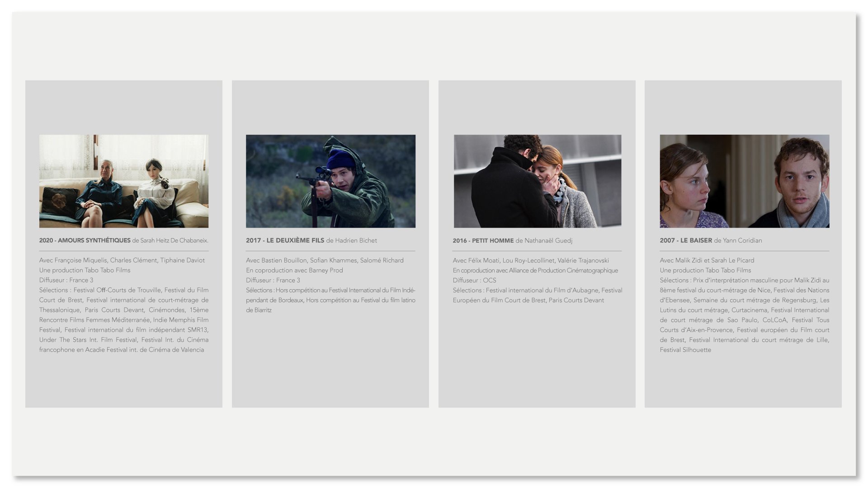Click 'En coproduction avec Alliance de Production Cinématographique'
Image resolution: width=868 pixels, height=488 pixels.
(x=535, y=270)
